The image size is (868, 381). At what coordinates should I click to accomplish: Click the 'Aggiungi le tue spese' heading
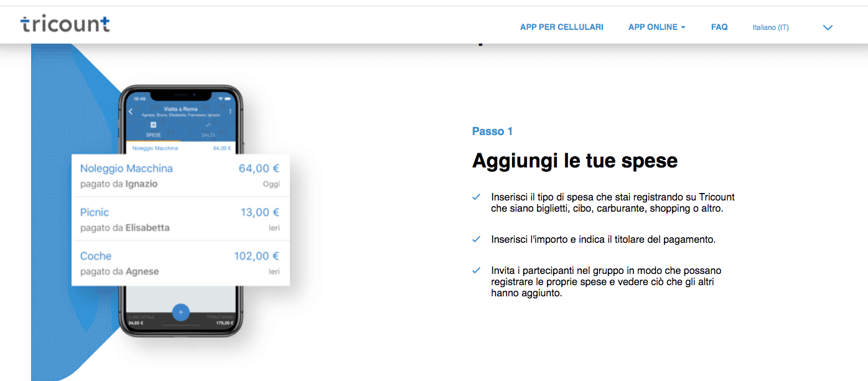575,161
